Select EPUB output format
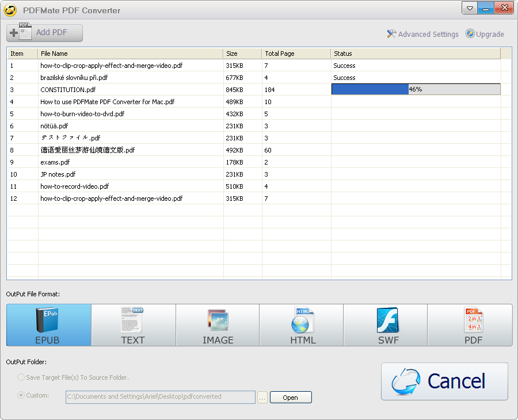Screen dimensions: 518x420 tap(49, 325)
